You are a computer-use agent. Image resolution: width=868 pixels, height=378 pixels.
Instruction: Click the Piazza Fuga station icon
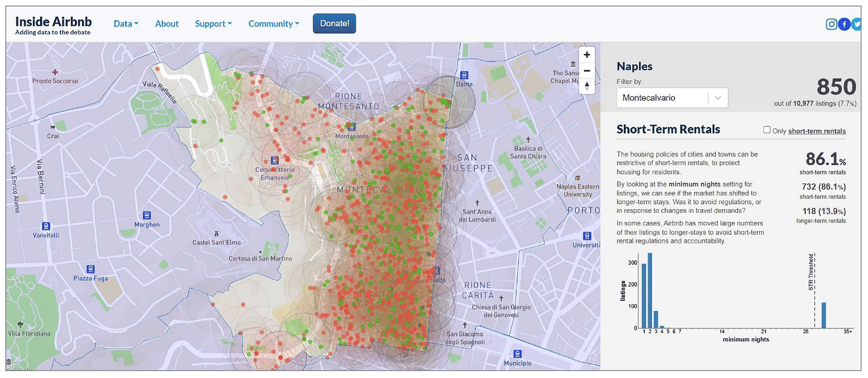(90, 269)
